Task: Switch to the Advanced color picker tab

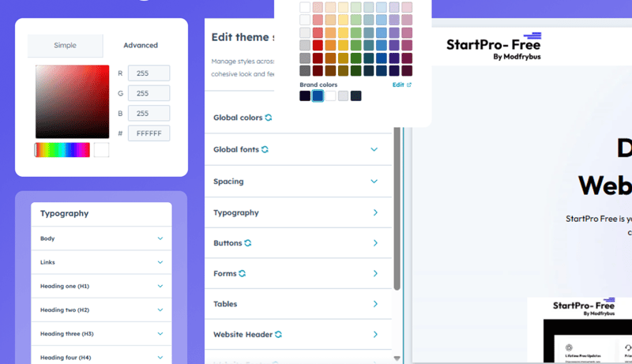Action: click(141, 46)
